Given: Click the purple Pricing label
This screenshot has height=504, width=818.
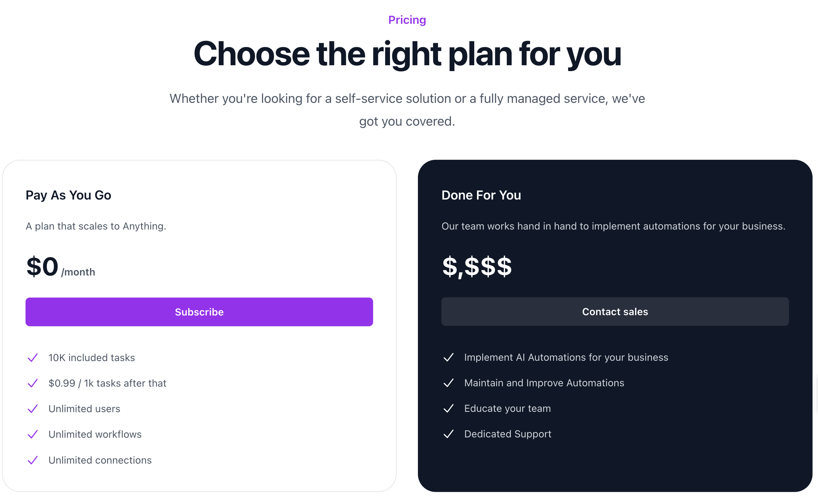Looking at the screenshot, I should tap(407, 20).
